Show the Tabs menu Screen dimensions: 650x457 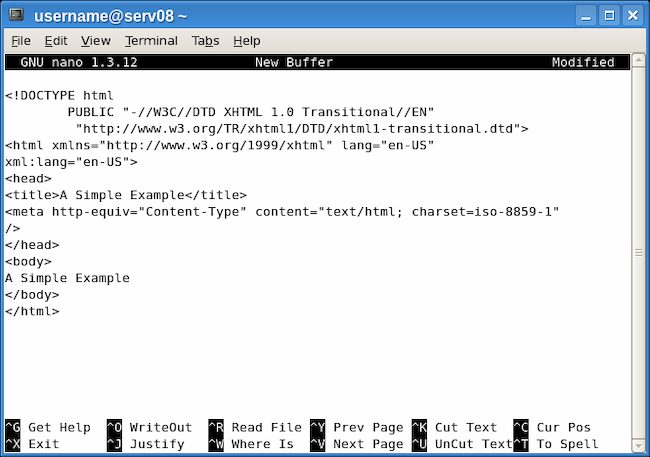click(206, 41)
